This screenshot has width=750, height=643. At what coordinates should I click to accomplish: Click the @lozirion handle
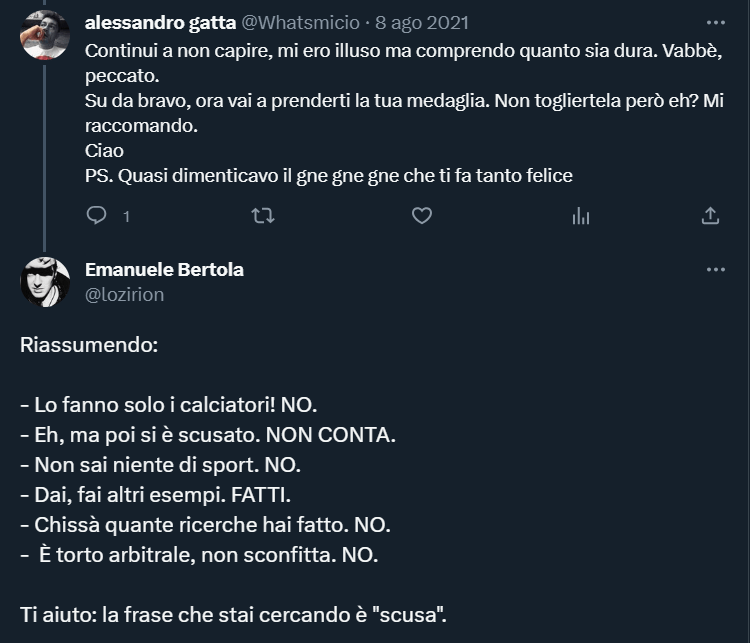tap(125, 294)
